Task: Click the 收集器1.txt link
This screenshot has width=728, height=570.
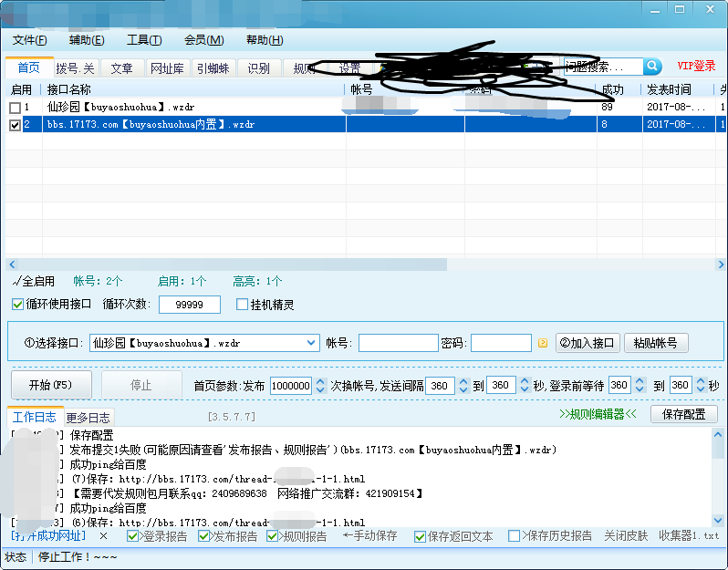Action: (x=689, y=536)
